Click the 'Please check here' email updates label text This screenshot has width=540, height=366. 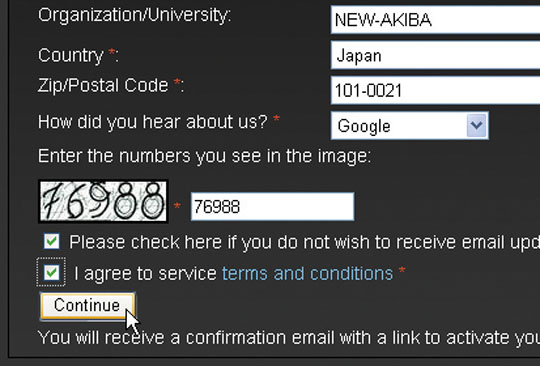pyautogui.click(x=304, y=242)
